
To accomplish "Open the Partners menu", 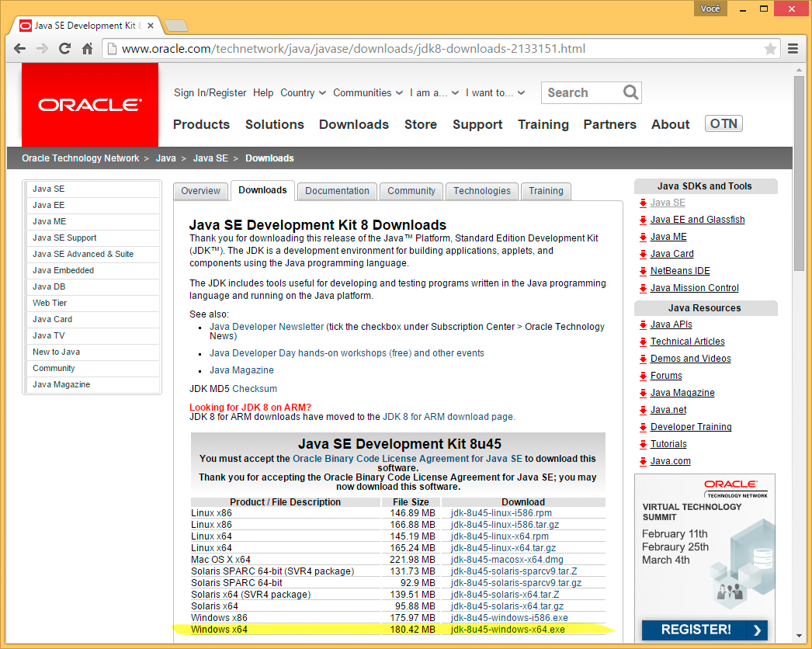I will point(609,124).
